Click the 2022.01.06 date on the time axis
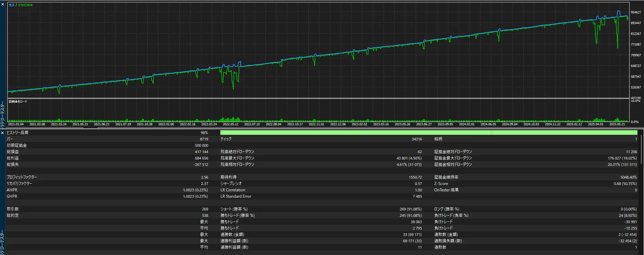Viewport: 644px width, 255px height. [x=166, y=124]
